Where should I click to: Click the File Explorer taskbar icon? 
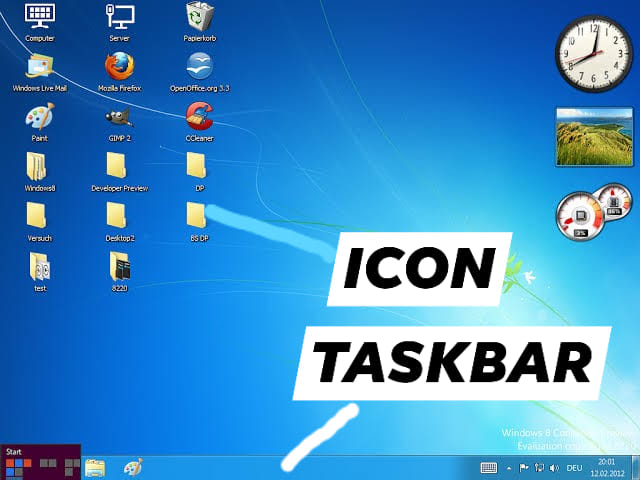(95, 468)
